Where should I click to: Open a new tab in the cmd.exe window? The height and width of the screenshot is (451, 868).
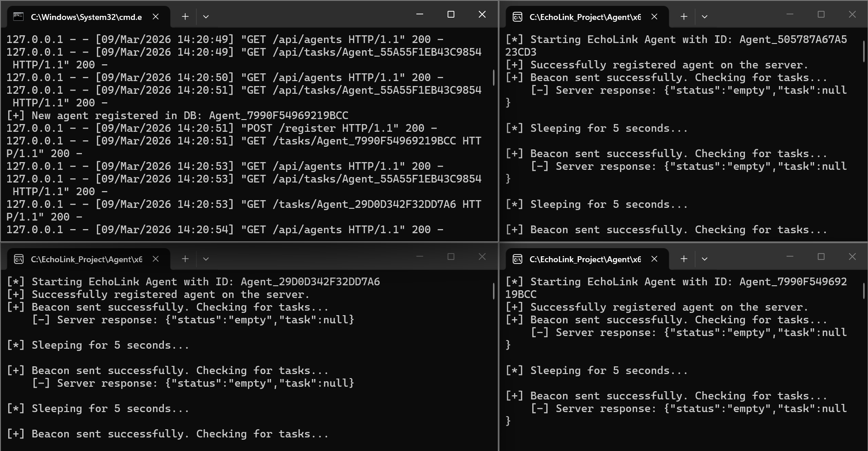(x=185, y=16)
